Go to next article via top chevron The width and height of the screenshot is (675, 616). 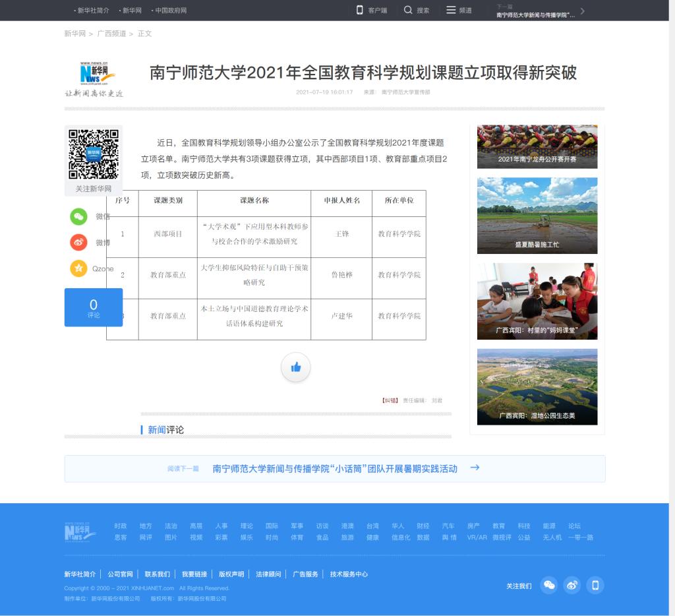[583, 11]
